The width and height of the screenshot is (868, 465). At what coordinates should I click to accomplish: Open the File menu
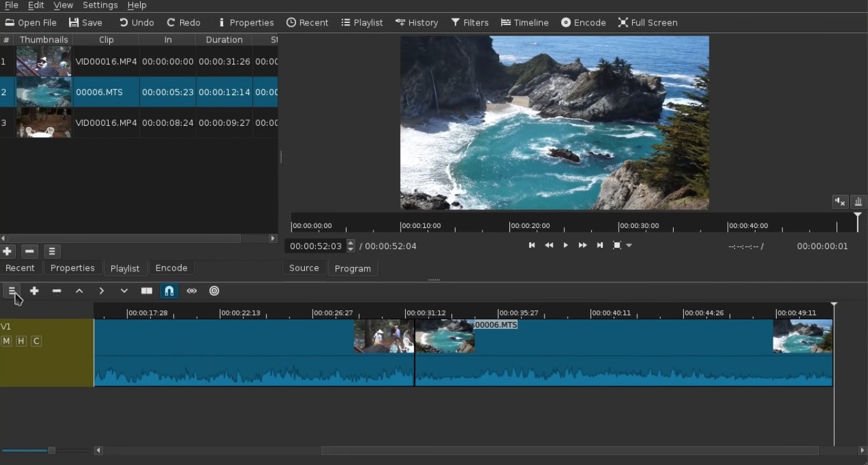11,5
